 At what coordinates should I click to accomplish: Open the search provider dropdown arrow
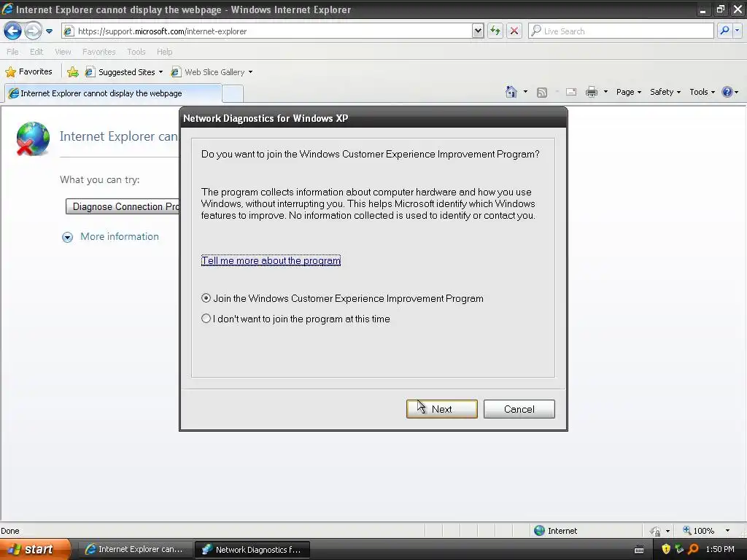point(737,31)
